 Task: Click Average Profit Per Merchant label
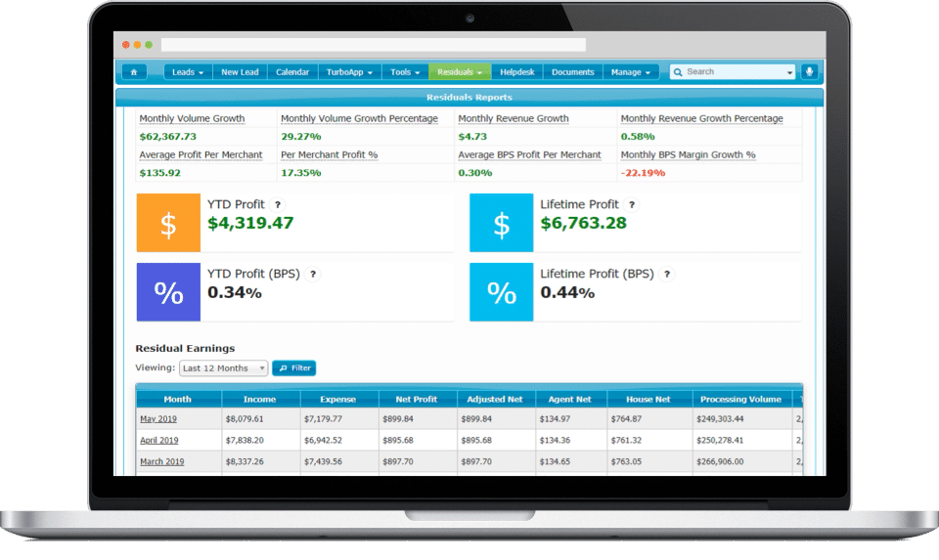201,155
